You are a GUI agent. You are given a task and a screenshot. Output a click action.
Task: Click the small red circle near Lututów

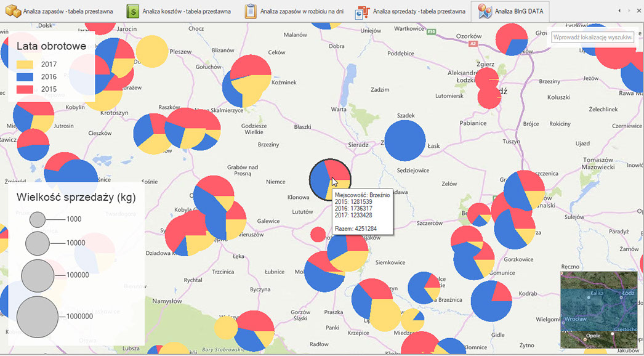pyautogui.click(x=318, y=234)
